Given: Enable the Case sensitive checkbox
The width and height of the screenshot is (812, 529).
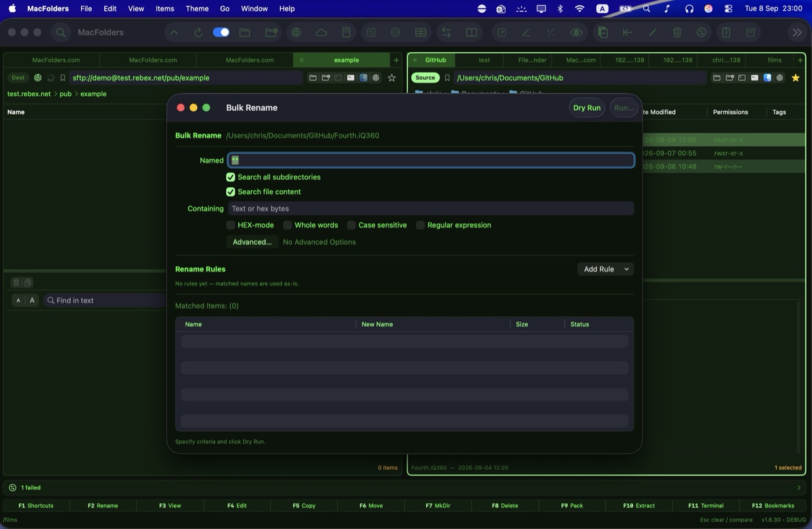Looking at the screenshot, I should point(351,225).
